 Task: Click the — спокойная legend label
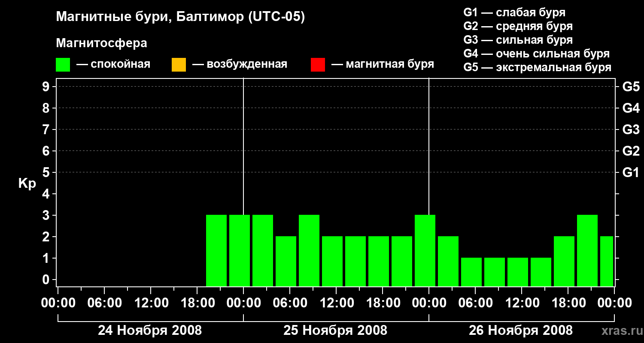[x=113, y=65]
